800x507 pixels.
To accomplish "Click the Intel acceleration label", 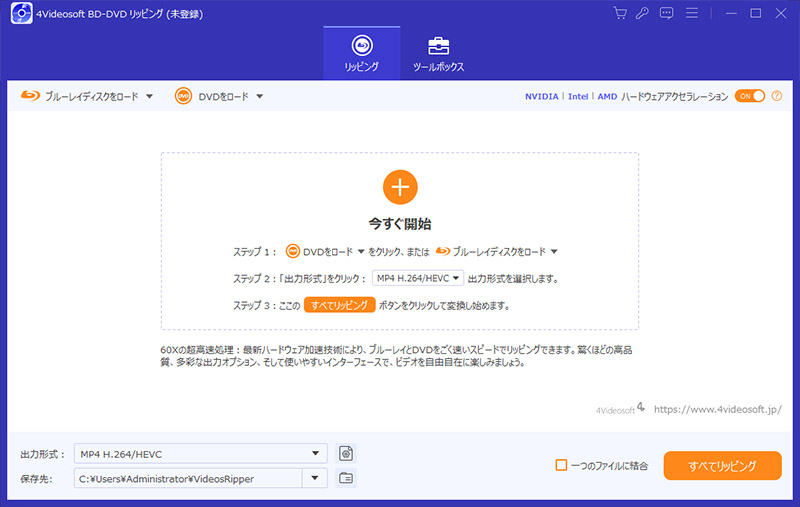I will pos(578,96).
